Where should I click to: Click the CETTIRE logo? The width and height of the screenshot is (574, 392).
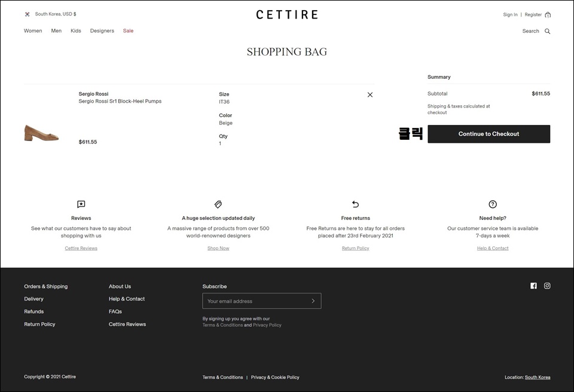point(287,15)
